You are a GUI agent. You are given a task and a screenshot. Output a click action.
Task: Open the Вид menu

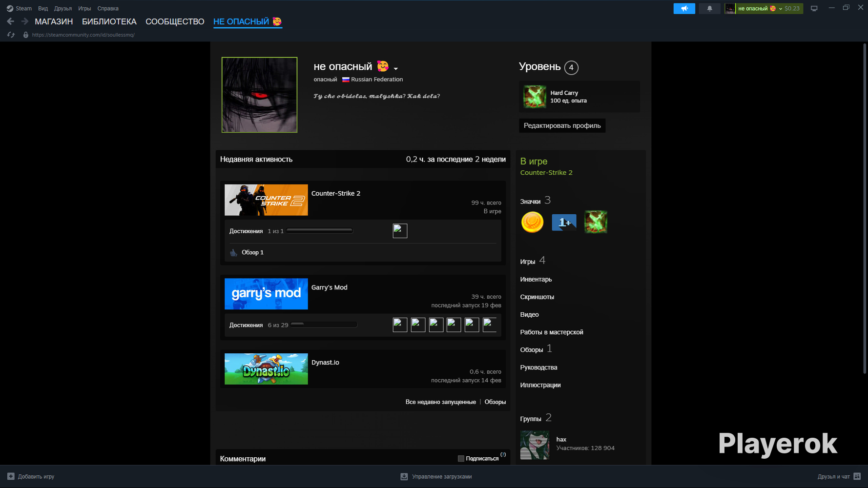point(43,8)
